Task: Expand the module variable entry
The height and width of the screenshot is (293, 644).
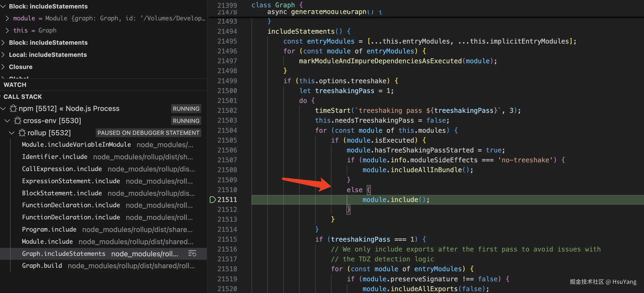Action: click(x=7, y=18)
